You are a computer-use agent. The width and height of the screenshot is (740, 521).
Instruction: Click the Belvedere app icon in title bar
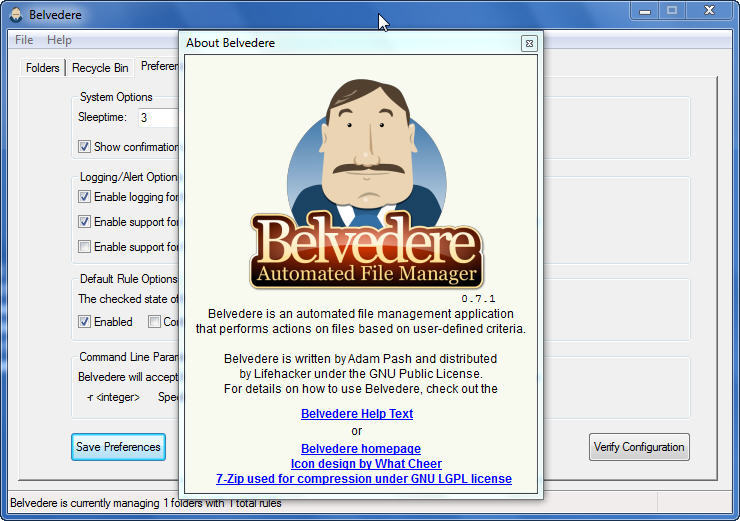click(x=16, y=15)
